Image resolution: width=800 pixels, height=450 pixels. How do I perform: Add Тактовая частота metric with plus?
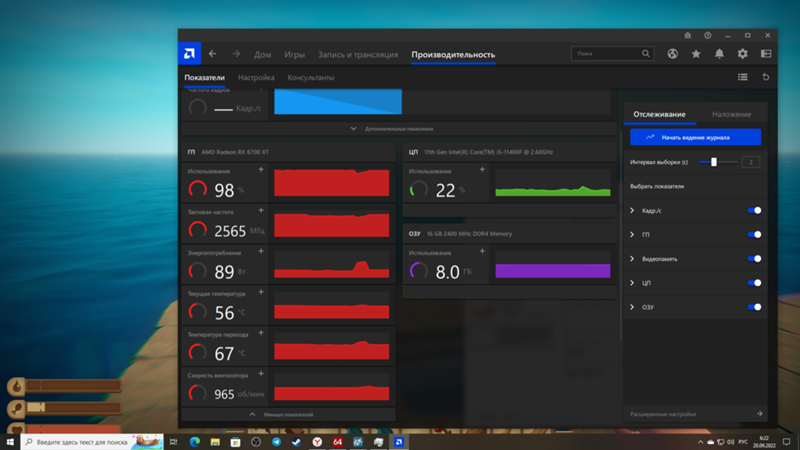261,210
